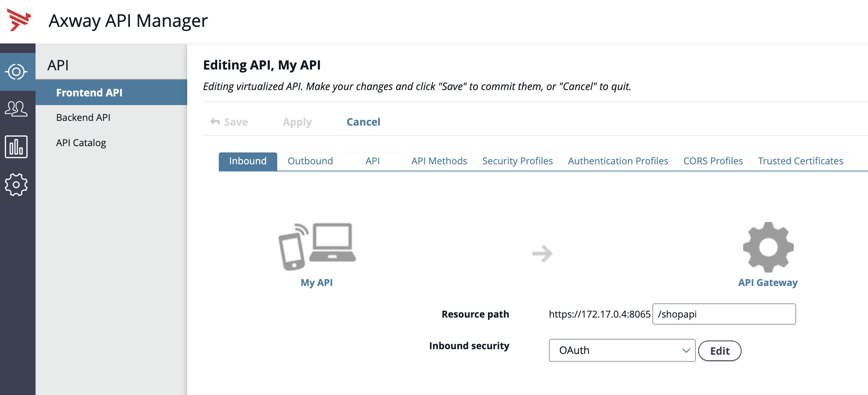The image size is (868, 395).
Task: Click Cancel to quit editing
Action: (363, 122)
